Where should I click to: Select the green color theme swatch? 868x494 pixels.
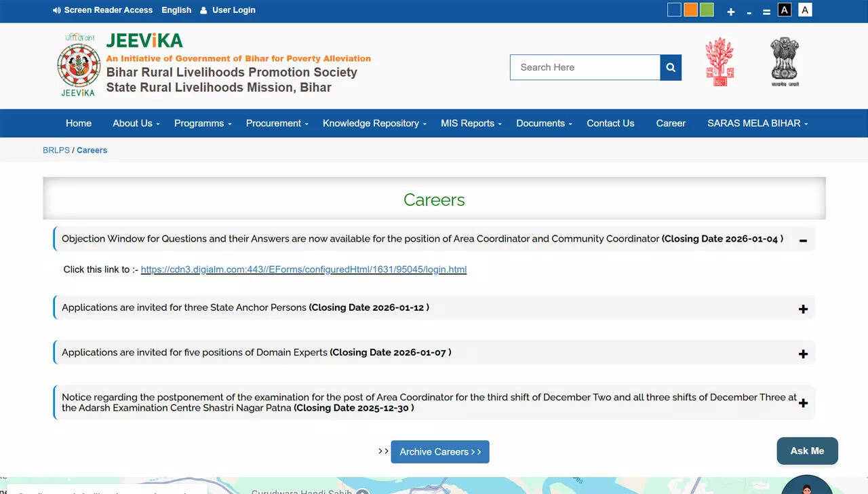pyautogui.click(x=707, y=10)
